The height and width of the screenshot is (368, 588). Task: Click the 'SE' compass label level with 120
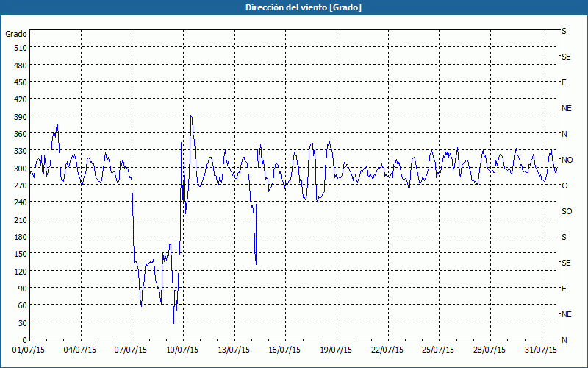566,263
